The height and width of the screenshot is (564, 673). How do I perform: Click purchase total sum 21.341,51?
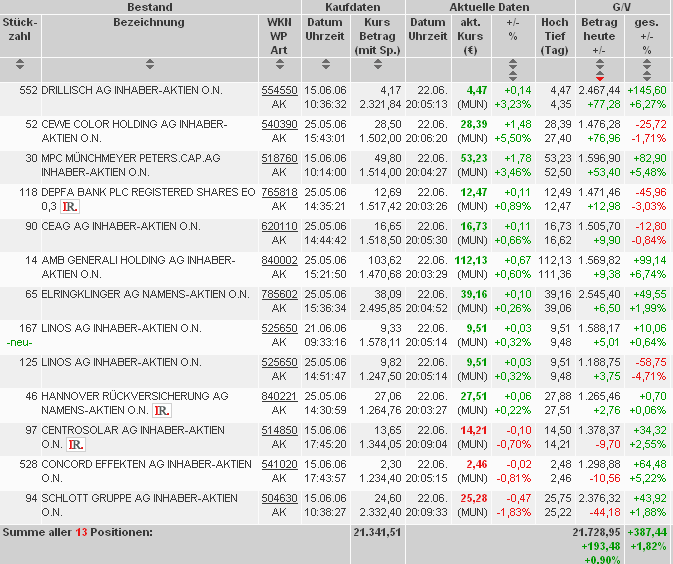coord(377,532)
